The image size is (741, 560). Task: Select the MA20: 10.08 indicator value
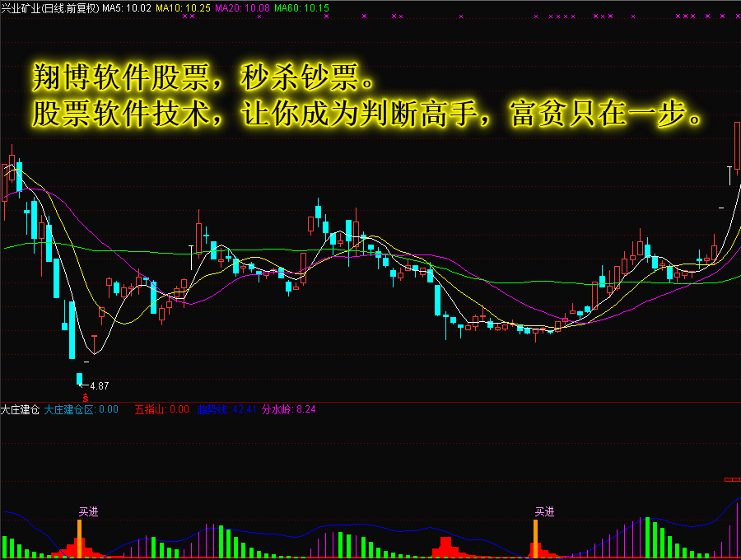click(x=242, y=8)
